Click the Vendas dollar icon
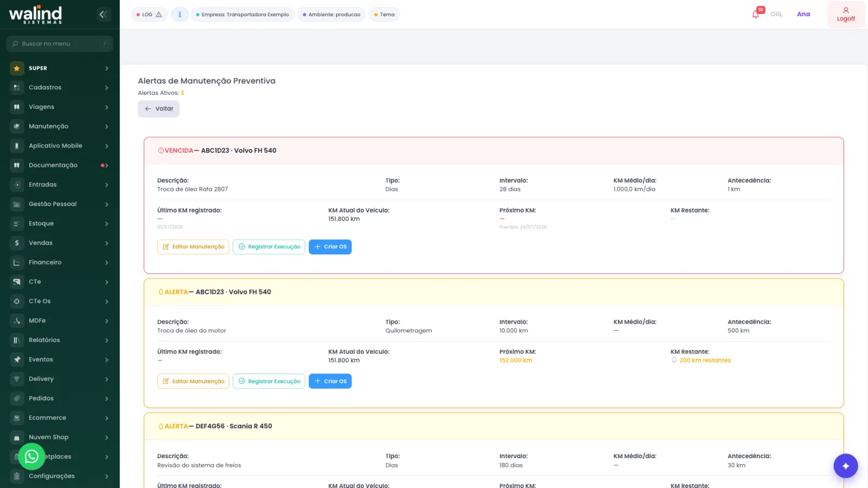This screenshot has width=868, height=488. (x=17, y=243)
